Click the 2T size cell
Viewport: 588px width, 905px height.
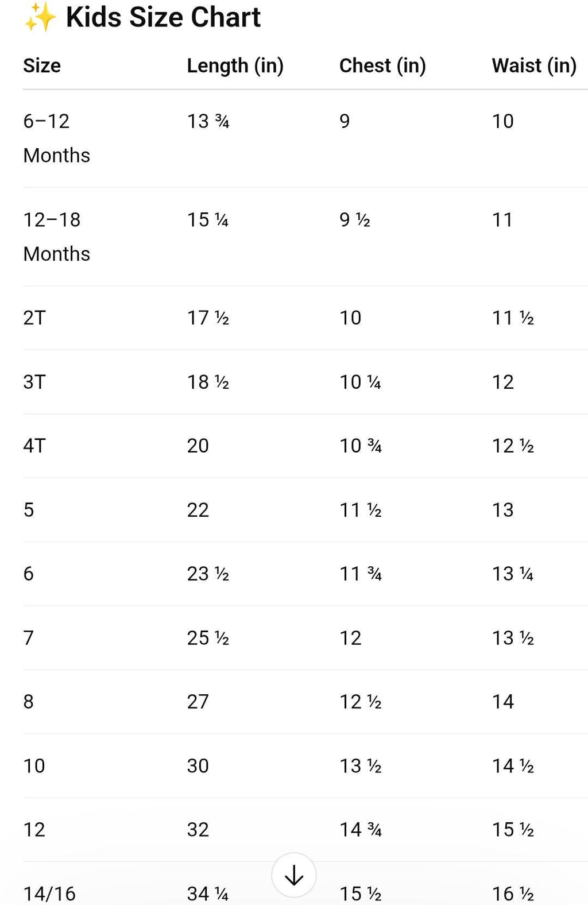(x=34, y=318)
